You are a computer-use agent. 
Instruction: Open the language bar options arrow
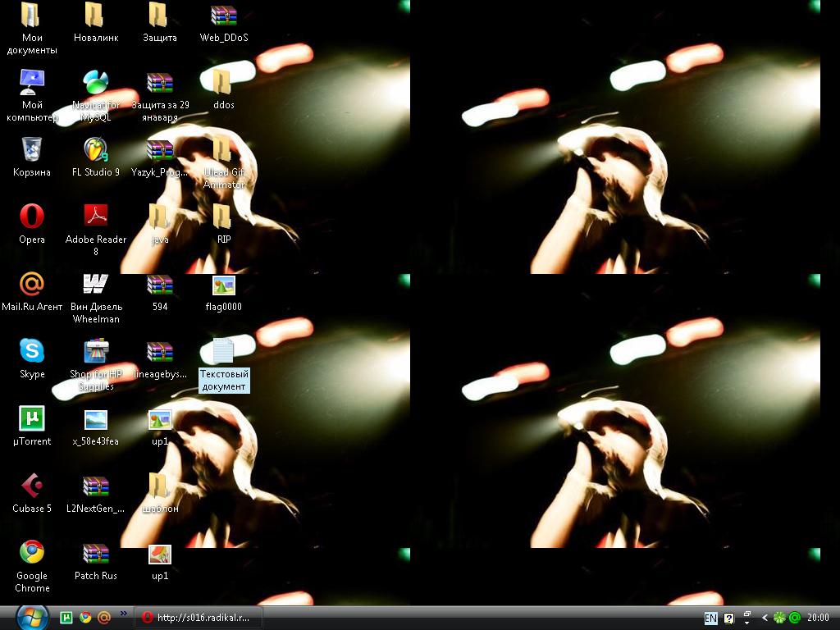[x=747, y=623]
